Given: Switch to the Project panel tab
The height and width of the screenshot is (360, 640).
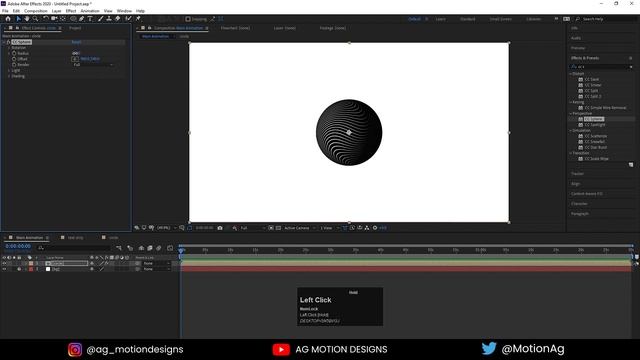Looking at the screenshot, I should 75,28.
